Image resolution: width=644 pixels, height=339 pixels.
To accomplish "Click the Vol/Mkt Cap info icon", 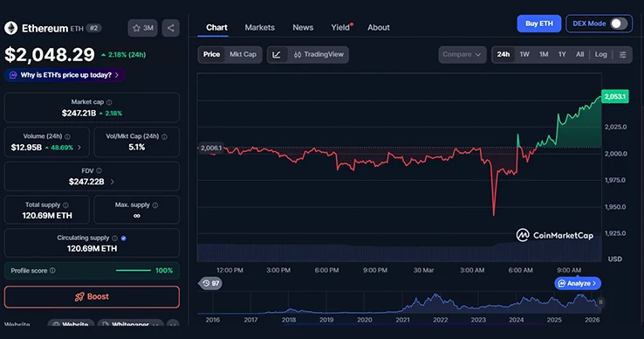I will pyautogui.click(x=164, y=136).
